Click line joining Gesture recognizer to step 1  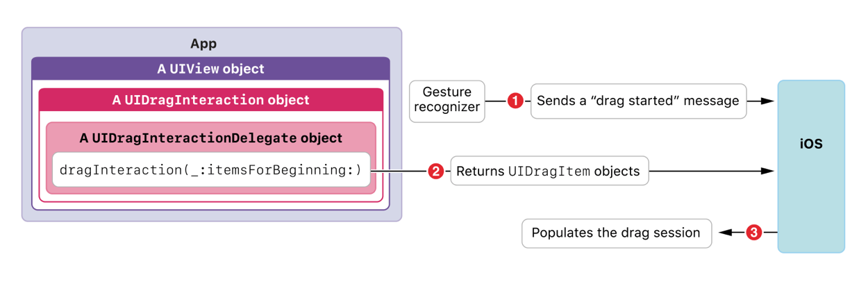[x=496, y=101]
